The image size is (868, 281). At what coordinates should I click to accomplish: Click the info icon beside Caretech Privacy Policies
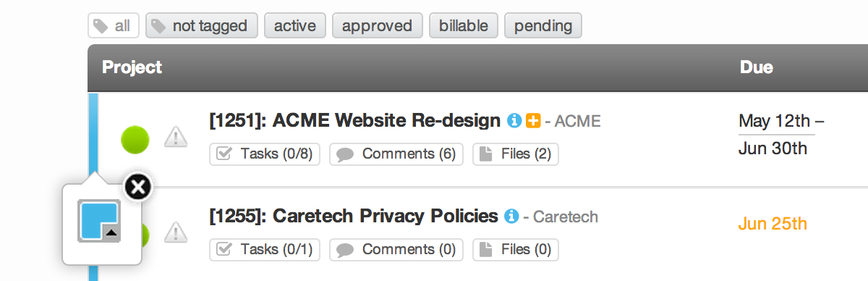tap(511, 216)
